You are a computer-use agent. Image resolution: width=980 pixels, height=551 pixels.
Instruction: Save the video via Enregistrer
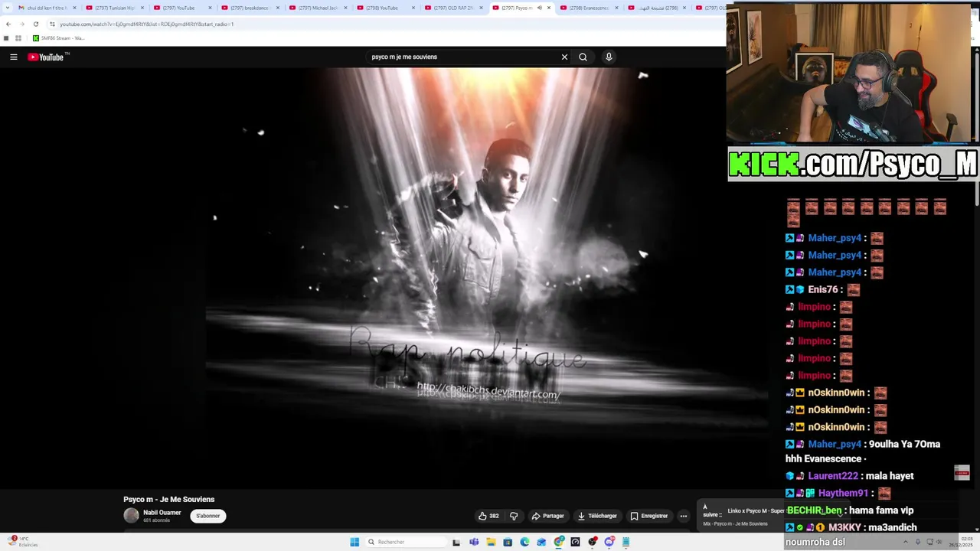click(x=649, y=516)
